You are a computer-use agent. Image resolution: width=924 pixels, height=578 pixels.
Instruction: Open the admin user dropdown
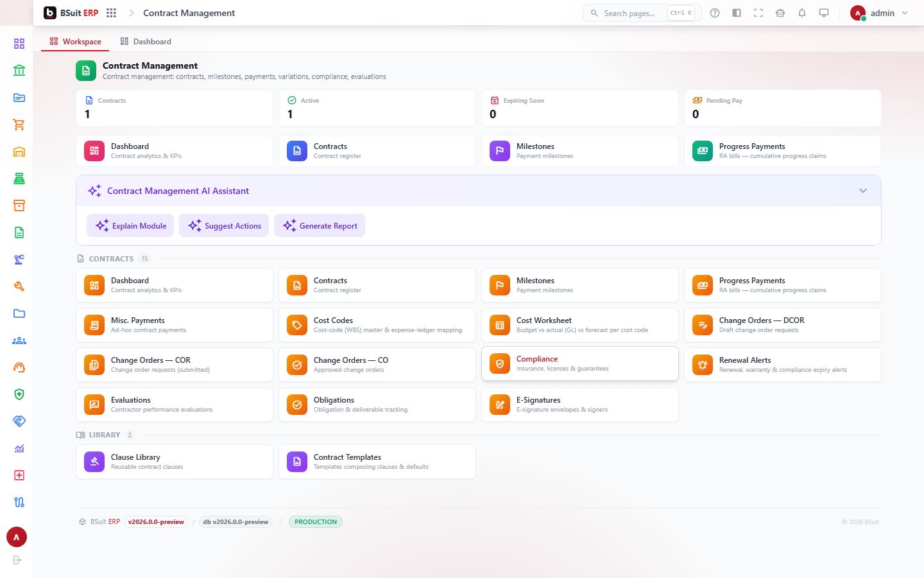click(x=879, y=13)
